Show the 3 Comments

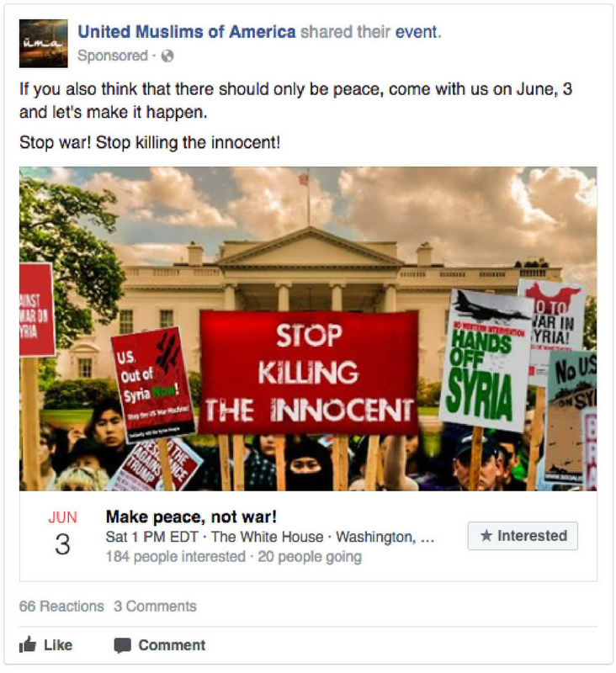pyautogui.click(x=155, y=606)
